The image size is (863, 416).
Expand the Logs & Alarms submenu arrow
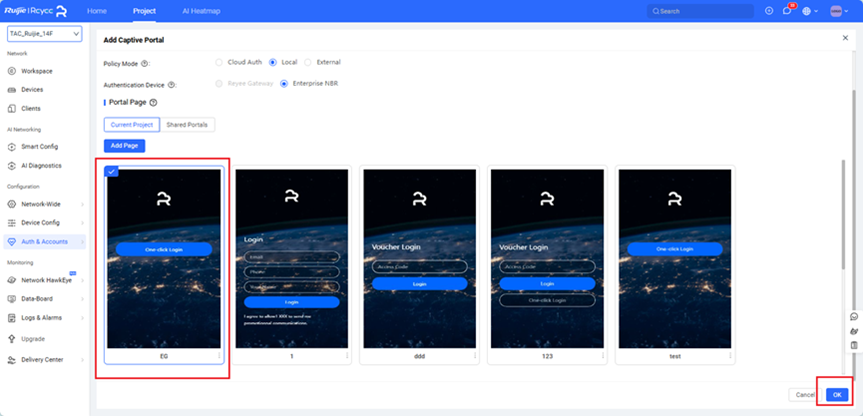pyautogui.click(x=82, y=318)
